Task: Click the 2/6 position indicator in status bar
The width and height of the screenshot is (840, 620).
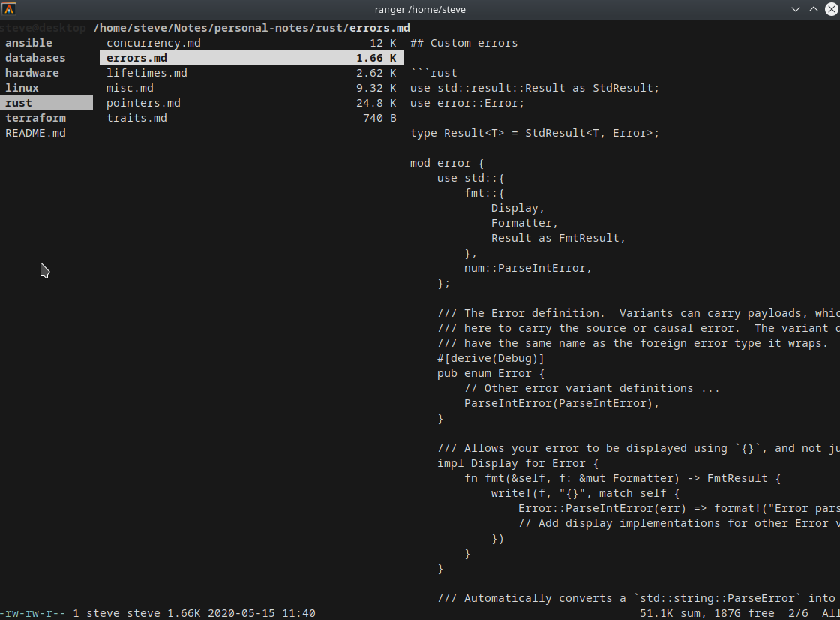Action: point(798,613)
